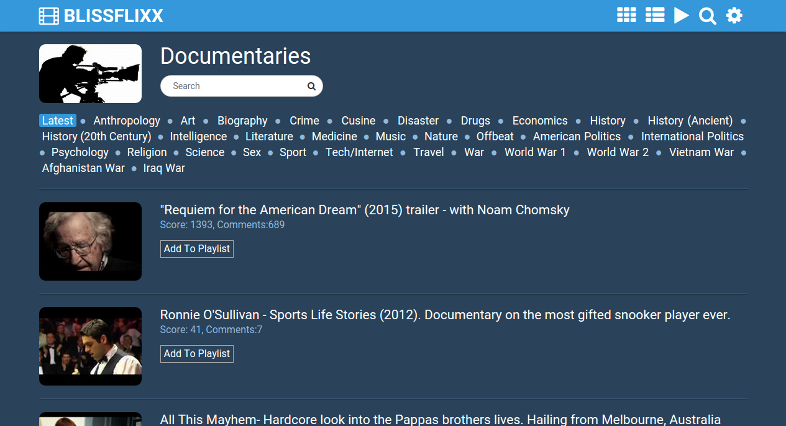The image size is (786, 426).
Task: Click the BlissFlixx film reel logo icon
Action: point(49,16)
